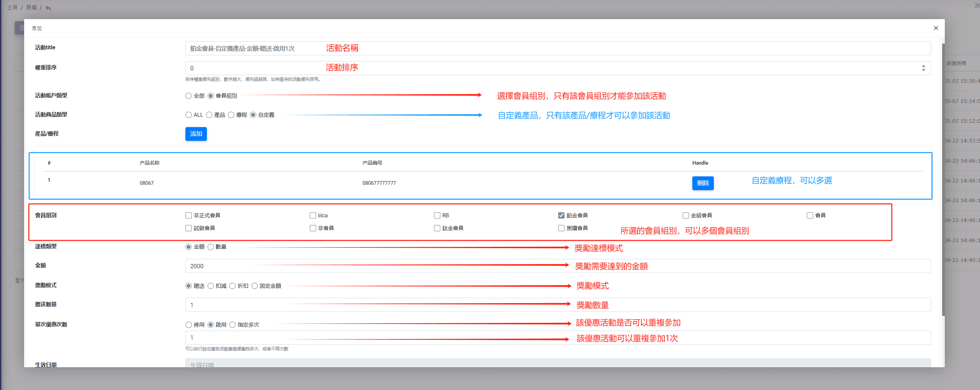The width and height of the screenshot is (980, 390).
Task: Choose 折扣 reward mode radio
Action: coord(232,286)
